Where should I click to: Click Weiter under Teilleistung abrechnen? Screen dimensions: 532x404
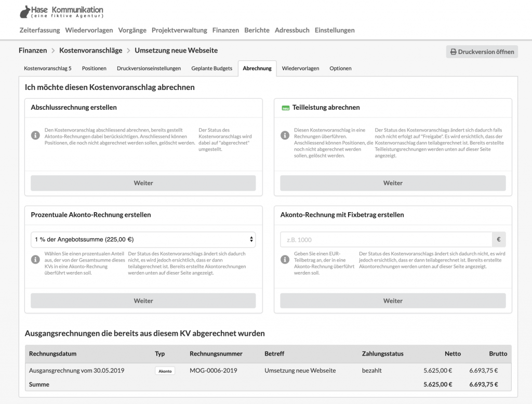393,183
